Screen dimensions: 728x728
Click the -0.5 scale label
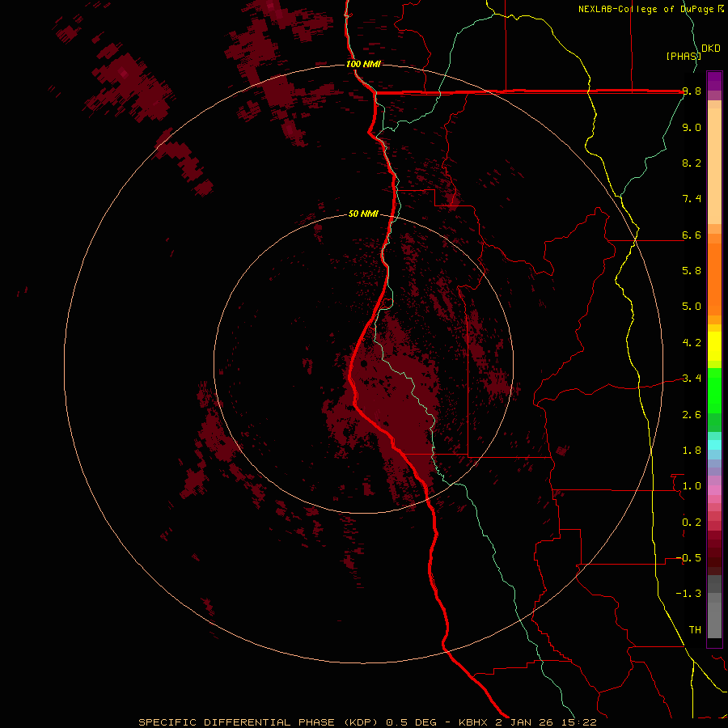[x=688, y=558]
